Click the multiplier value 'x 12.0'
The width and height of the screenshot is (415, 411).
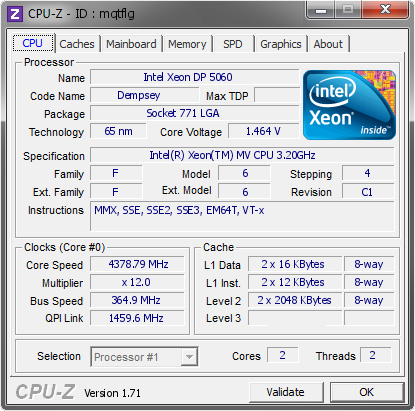coord(137,282)
